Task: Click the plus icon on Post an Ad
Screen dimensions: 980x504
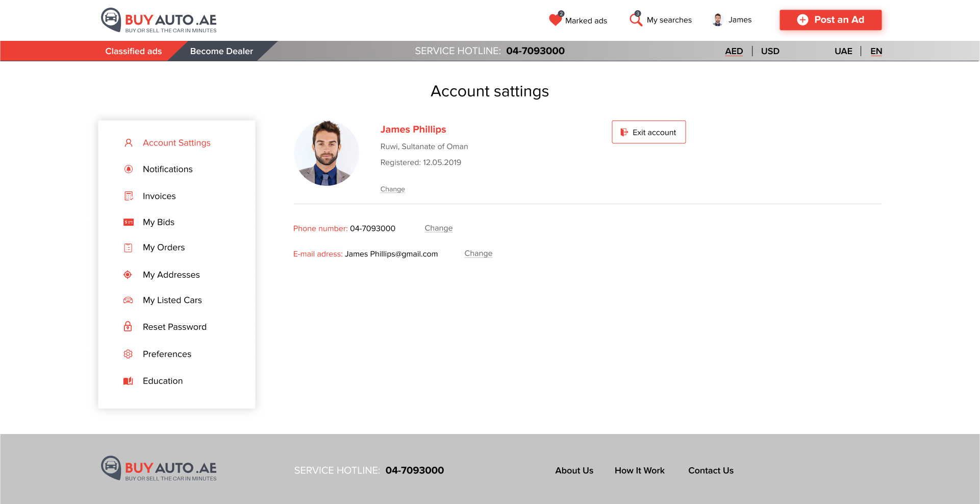Action: (802, 20)
